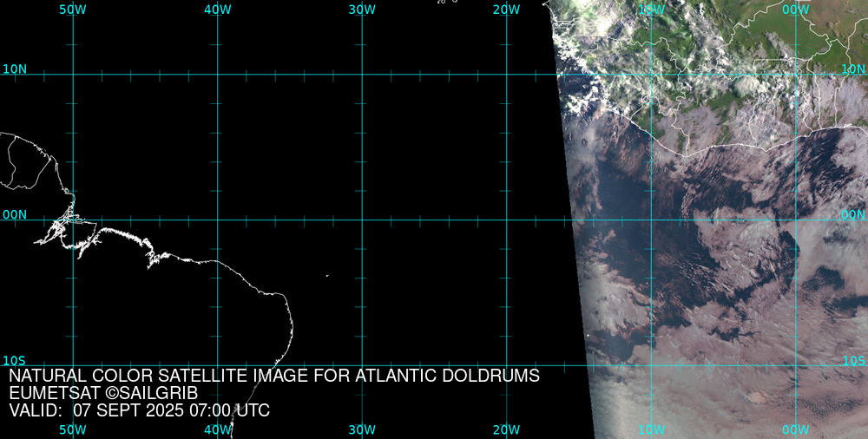The width and height of the screenshot is (868, 439).
Task: Click the 00W longitude label along top edge
Action: point(796,10)
